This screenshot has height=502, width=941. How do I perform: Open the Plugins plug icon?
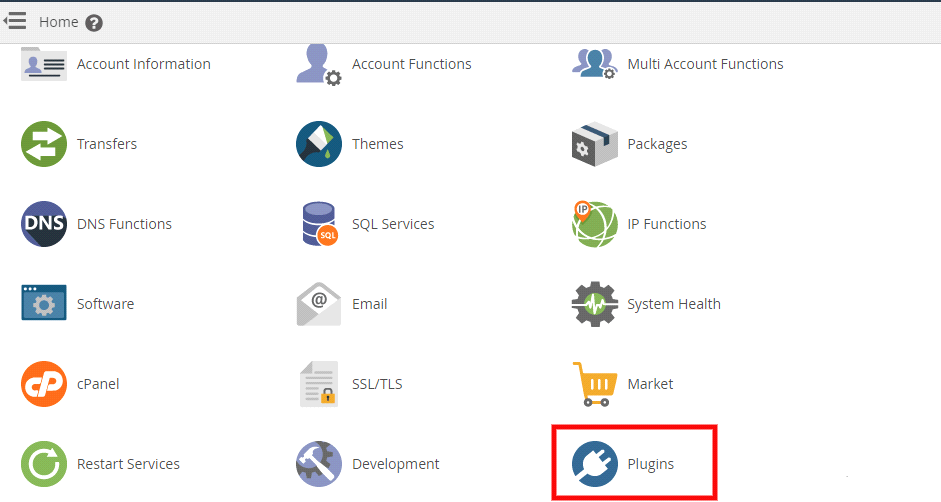(x=594, y=464)
